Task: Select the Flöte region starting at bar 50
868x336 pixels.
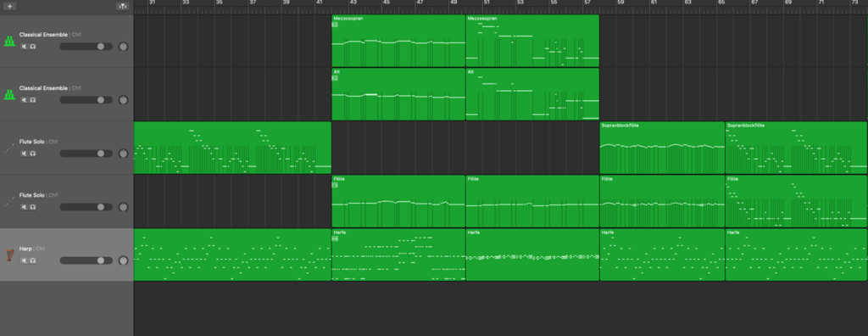Action: pos(532,201)
